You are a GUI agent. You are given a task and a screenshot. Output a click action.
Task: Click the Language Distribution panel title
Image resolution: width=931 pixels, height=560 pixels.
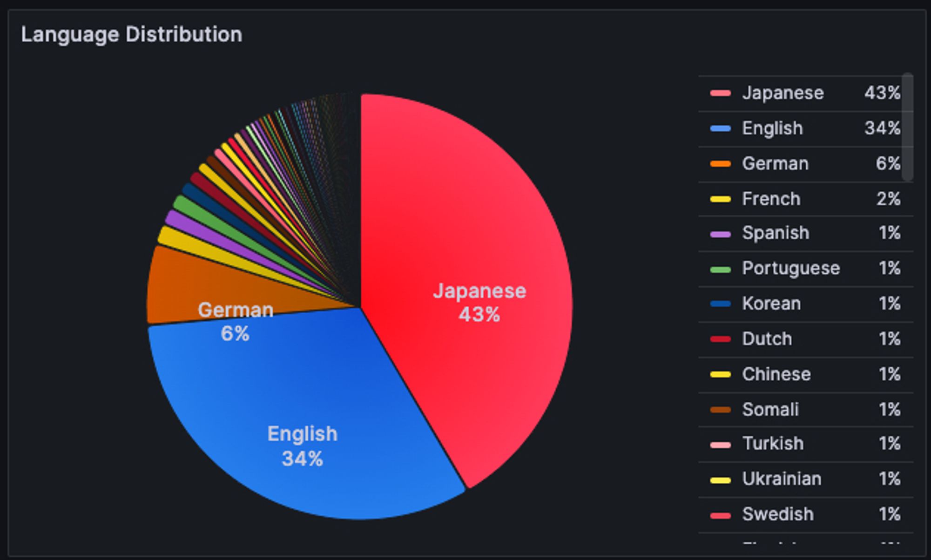[132, 35]
